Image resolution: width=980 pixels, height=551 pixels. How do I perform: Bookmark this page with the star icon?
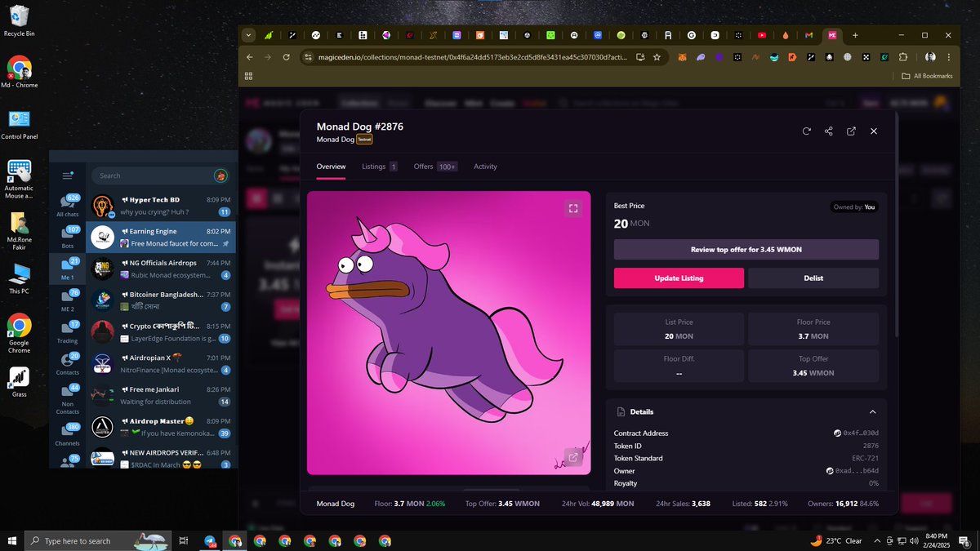coord(657,57)
